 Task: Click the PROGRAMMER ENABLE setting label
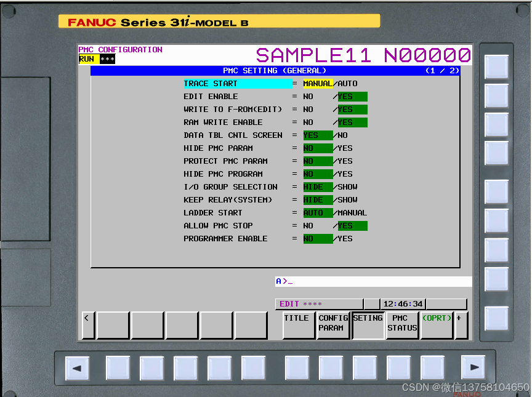[225, 239]
